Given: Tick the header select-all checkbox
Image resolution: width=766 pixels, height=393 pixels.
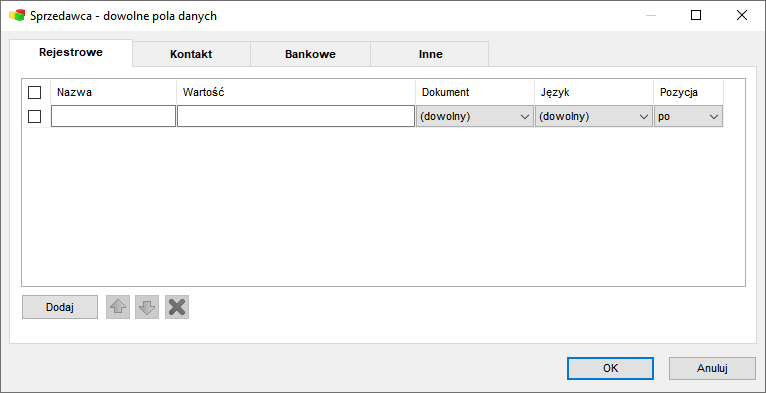Looking at the screenshot, I should [x=35, y=92].
